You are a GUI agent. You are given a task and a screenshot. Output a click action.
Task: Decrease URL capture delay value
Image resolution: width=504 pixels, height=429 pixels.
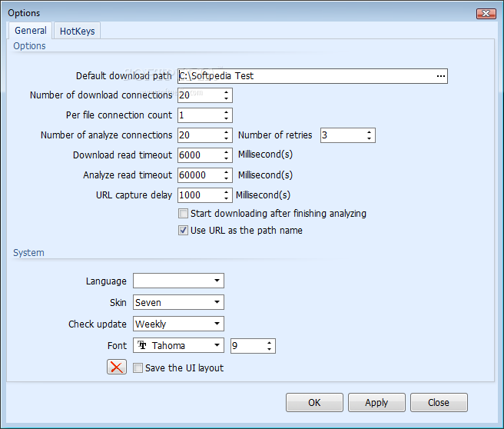pyautogui.click(x=227, y=198)
